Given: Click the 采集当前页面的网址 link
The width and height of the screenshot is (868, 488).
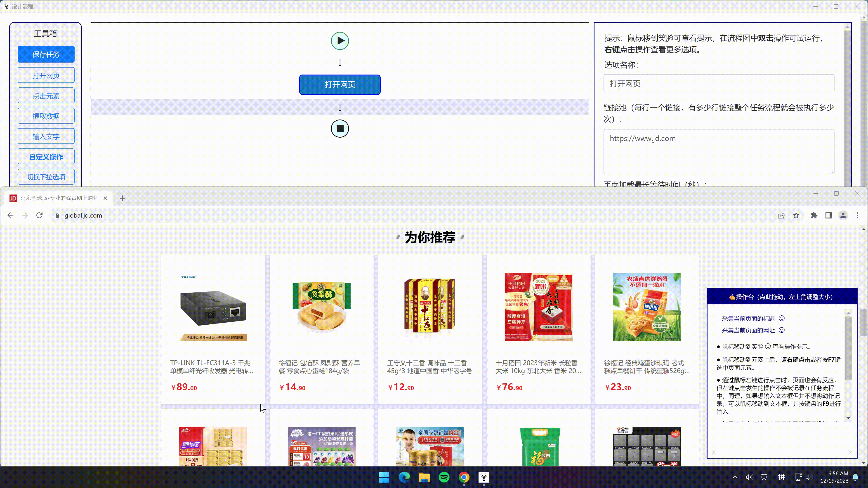Looking at the screenshot, I should tap(748, 330).
